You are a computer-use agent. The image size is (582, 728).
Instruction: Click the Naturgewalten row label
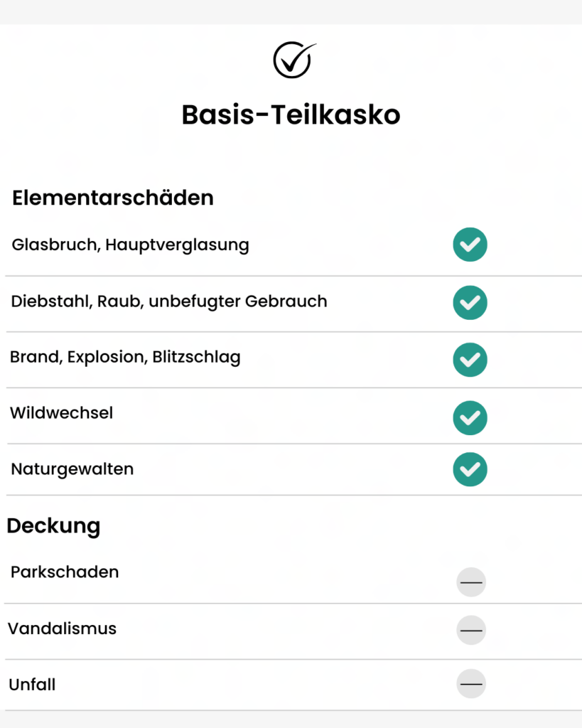[72, 469]
